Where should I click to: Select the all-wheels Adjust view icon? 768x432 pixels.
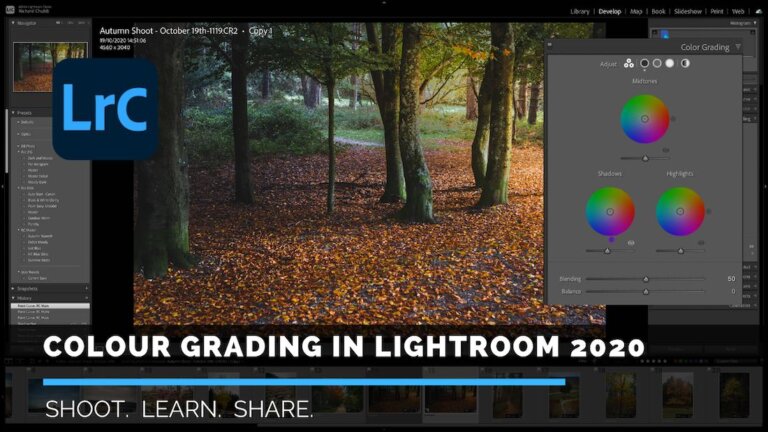(629, 63)
